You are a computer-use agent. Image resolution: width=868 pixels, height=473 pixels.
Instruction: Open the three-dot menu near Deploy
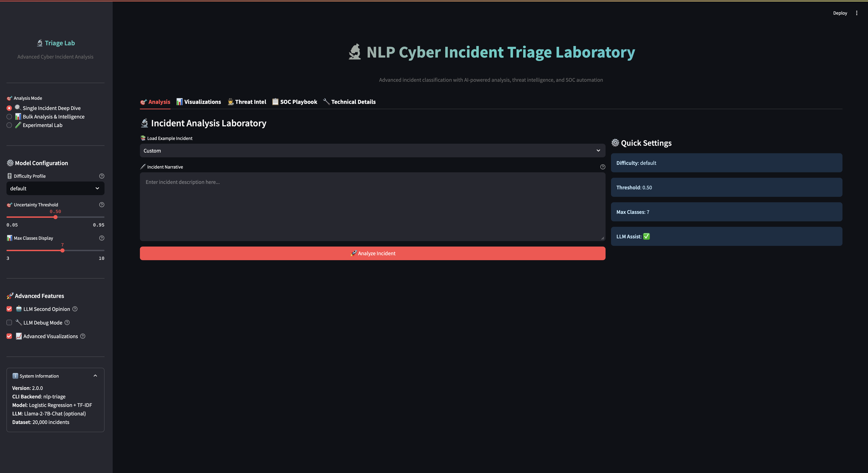point(857,13)
